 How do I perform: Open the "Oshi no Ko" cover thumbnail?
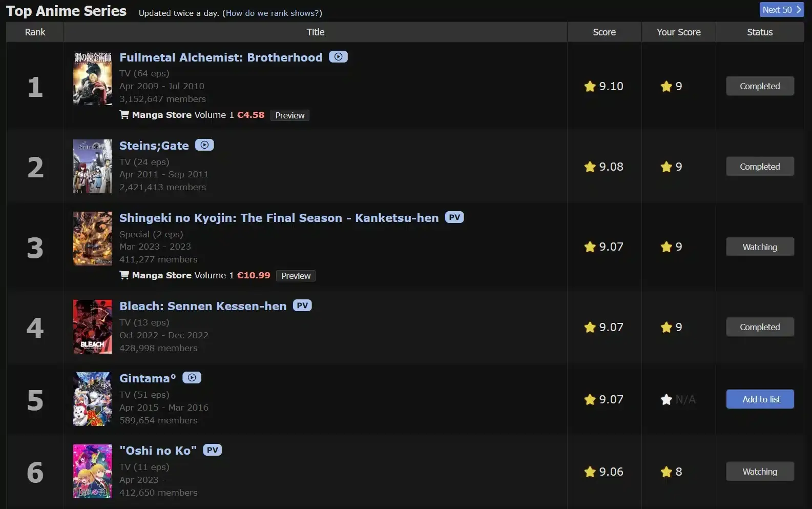pos(92,471)
